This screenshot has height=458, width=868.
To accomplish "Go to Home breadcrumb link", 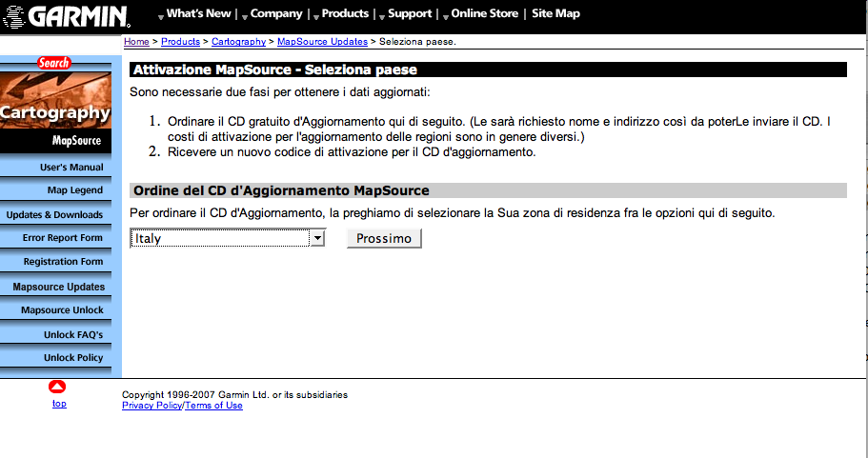I will click(136, 42).
